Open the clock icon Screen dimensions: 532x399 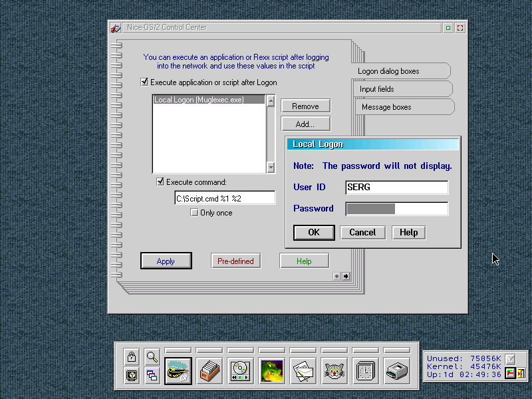[x=365, y=371]
